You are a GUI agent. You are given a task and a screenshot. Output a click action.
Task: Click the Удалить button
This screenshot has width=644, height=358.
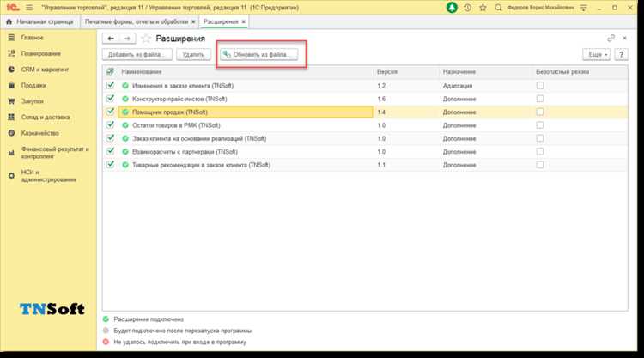tap(193, 54)
